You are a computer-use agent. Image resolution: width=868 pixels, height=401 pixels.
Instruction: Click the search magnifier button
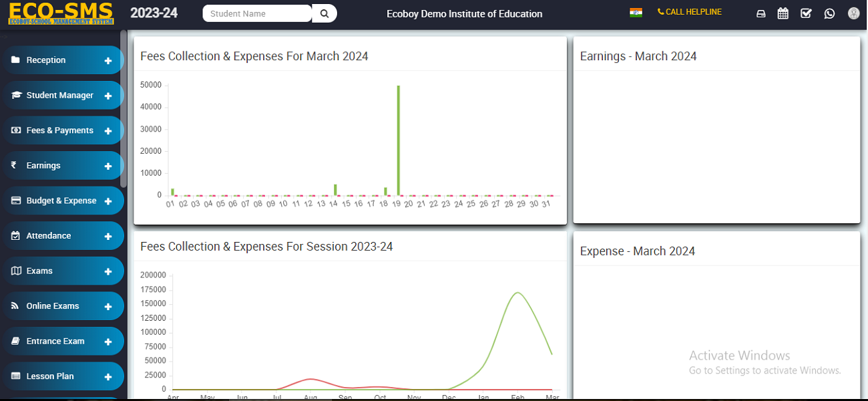[x=324, y=13]
